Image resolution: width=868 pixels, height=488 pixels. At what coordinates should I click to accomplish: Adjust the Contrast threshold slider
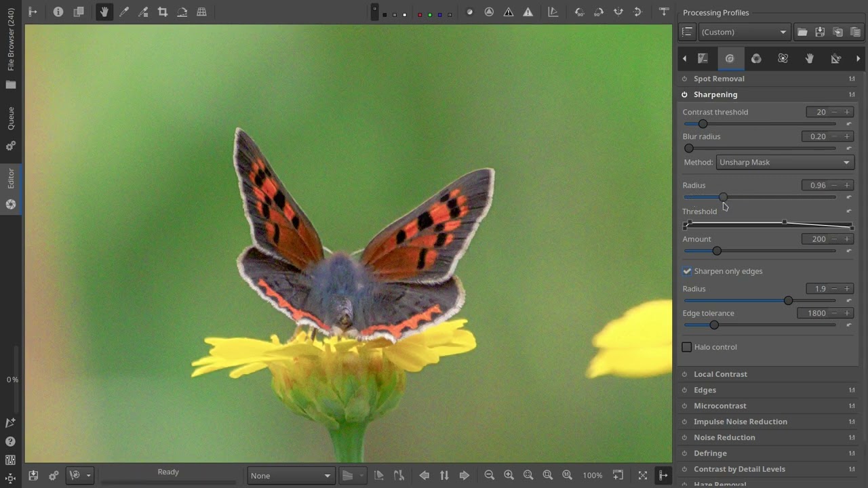pyautogui.click(x=759, y=124)
